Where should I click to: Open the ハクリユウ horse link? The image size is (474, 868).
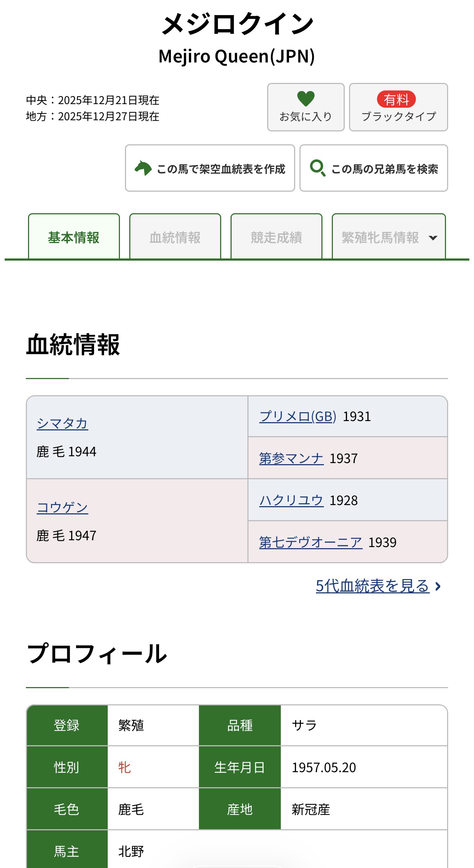point(291,500)
